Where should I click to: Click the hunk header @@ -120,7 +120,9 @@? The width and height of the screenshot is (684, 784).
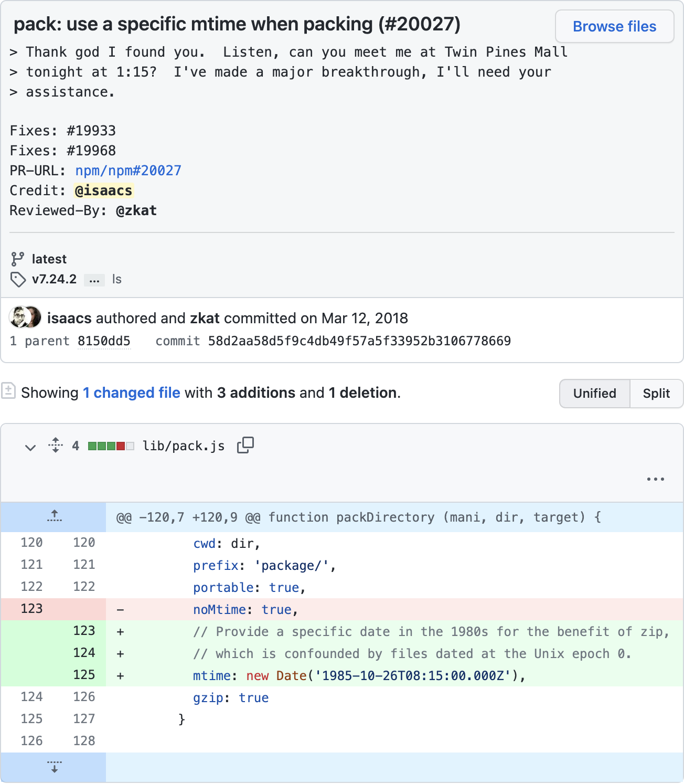[394, 517]
